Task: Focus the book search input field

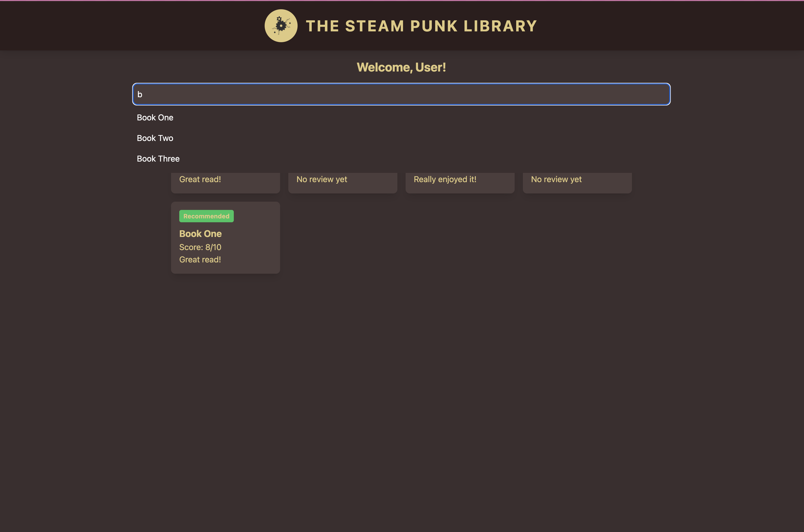Action: [x=401, y=94]
